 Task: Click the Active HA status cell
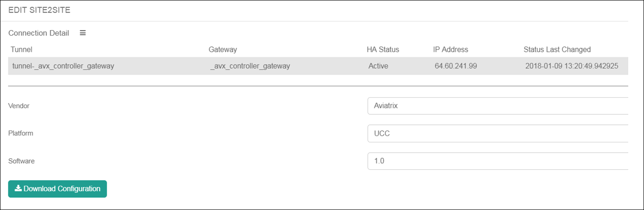pos(378,66)
